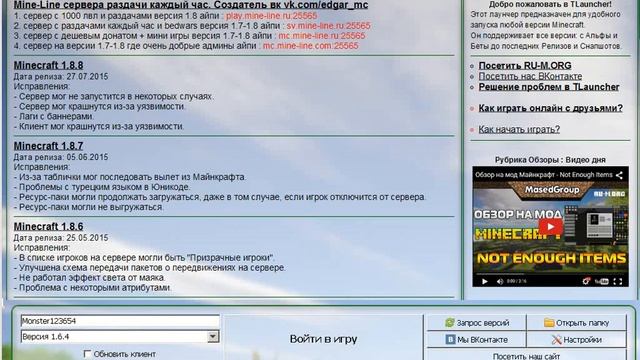Click the Войти в игру button
The image size is (640, 360).
pos(323,338)
